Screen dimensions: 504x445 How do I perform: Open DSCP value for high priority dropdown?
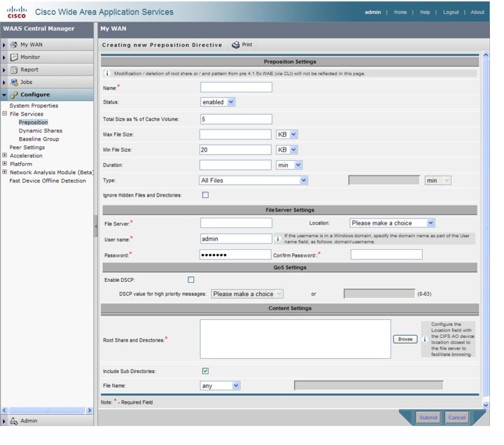[247, 294]
